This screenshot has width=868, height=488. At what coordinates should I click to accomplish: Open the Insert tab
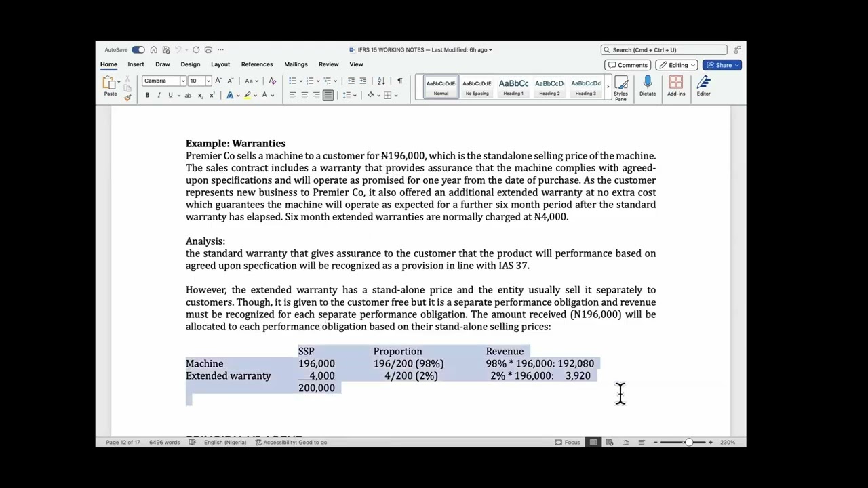coord(136,64)
